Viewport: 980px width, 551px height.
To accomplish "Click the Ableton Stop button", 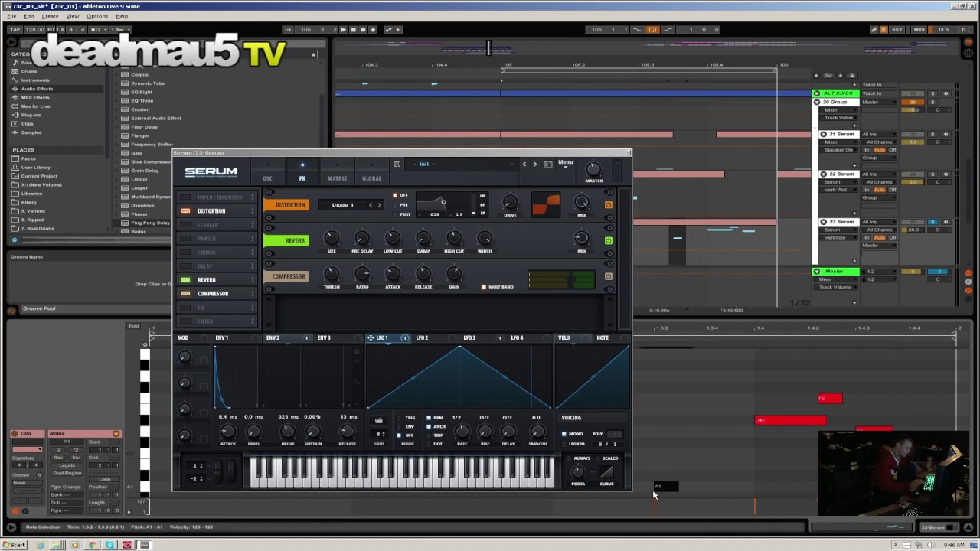I will pyautogui.click(x=353, y=30).
